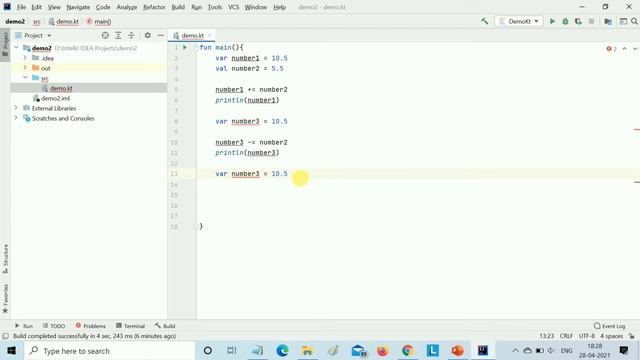Toggle tool window bars corner icon
The width and height of the screenshot is (640, 360).
click(5, 336)
